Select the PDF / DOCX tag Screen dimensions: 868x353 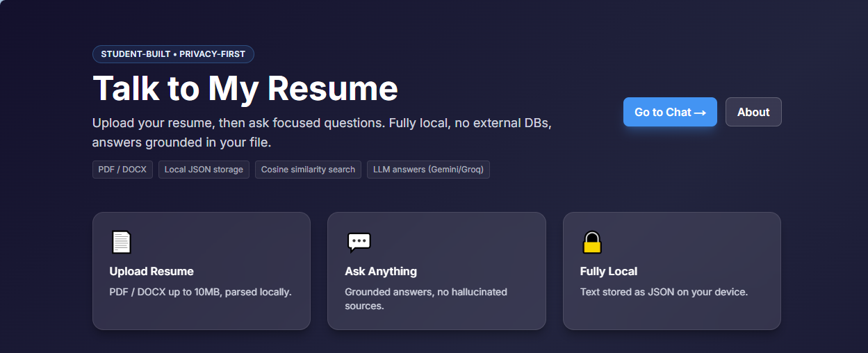122,170
